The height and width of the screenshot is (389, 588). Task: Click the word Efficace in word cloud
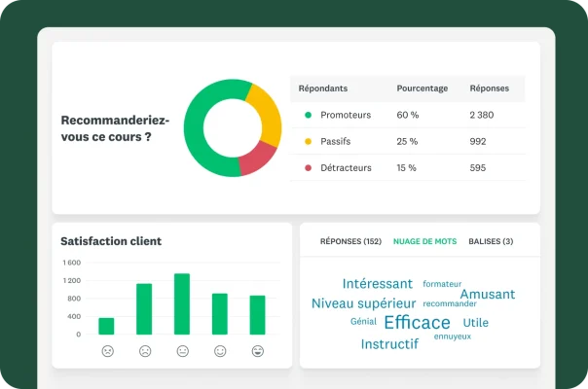417,322
